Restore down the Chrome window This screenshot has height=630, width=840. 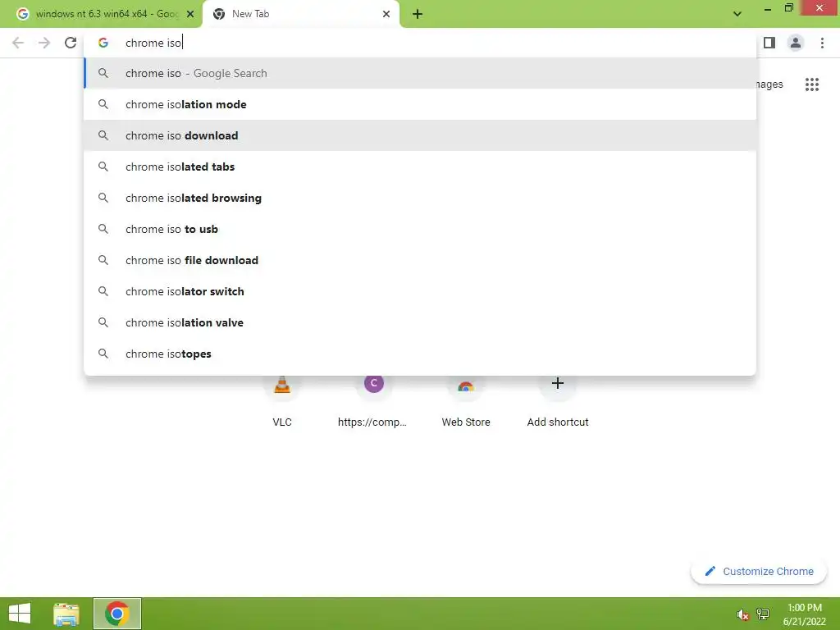pyautogui.click(x=789, y=8)
